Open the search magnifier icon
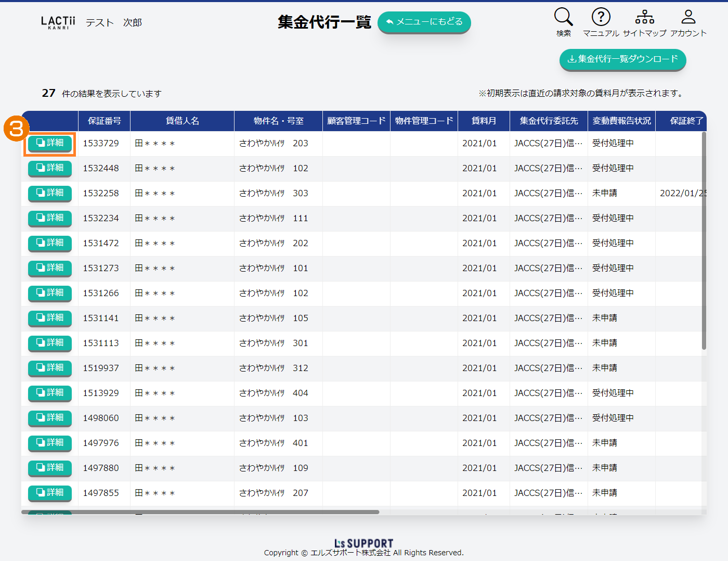 (x=563, y=17)
